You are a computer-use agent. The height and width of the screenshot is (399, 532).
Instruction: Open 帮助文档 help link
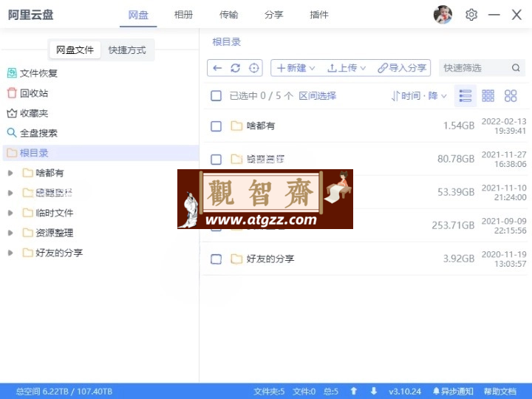(x=500, y=392)
